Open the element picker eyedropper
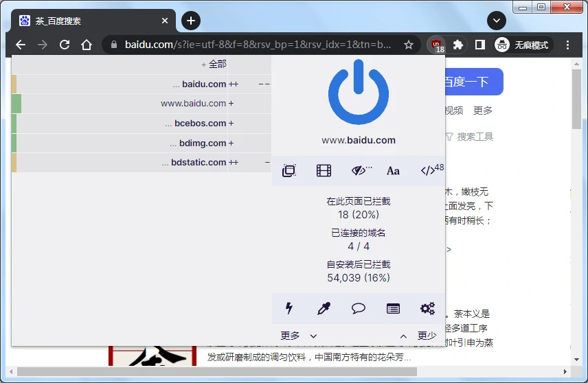 click(324, 309)
